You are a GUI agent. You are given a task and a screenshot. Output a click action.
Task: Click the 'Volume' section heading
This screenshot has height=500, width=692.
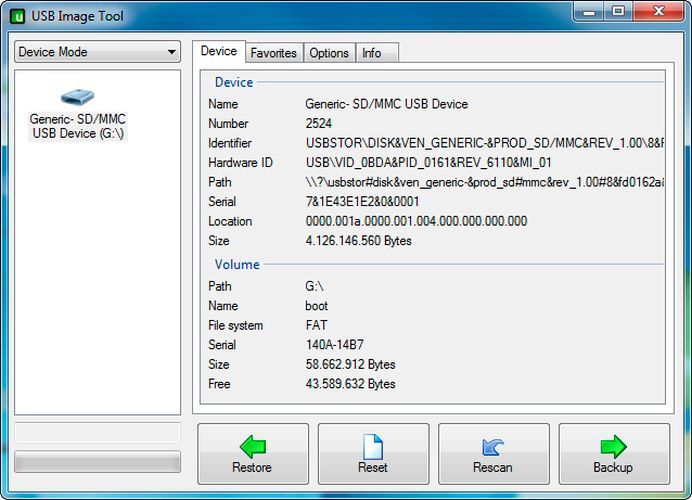(237, 265)
